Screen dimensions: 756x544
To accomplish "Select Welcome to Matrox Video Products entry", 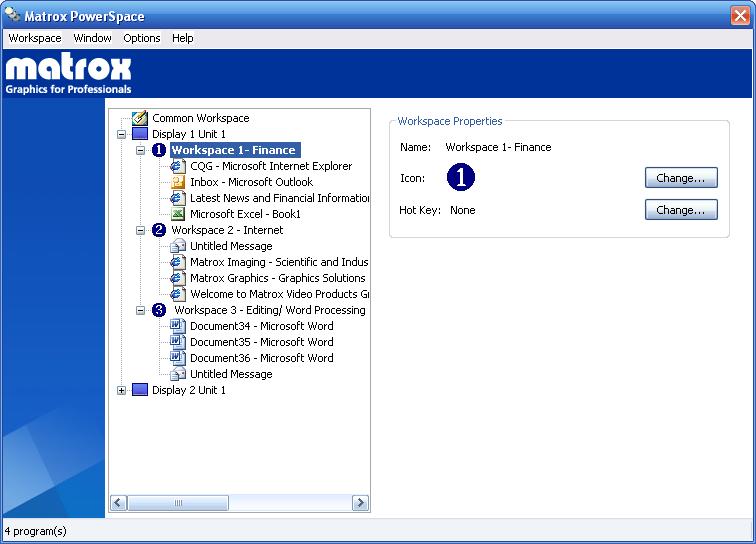I will click(279, 294).
